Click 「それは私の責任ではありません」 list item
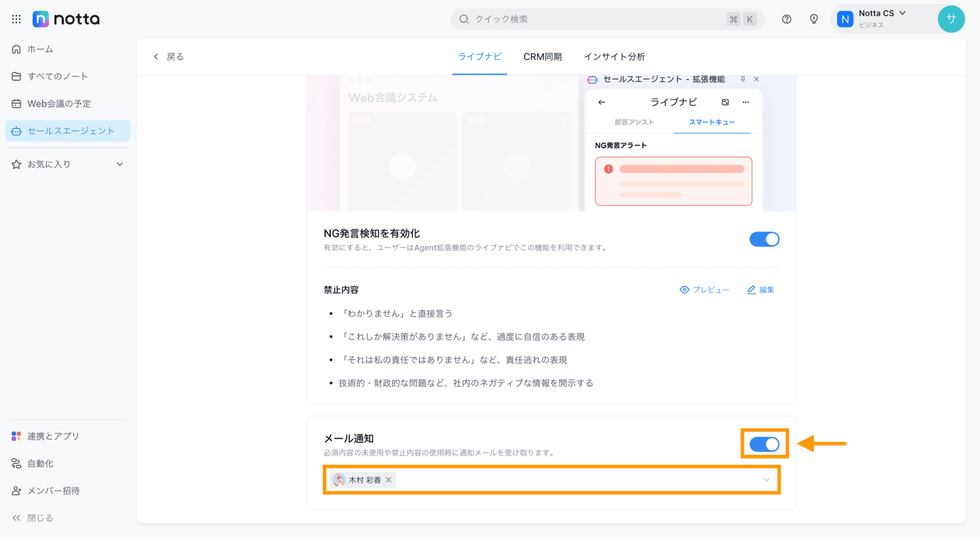Viewport: 980px width, 537px height. (x=453, y=360)
